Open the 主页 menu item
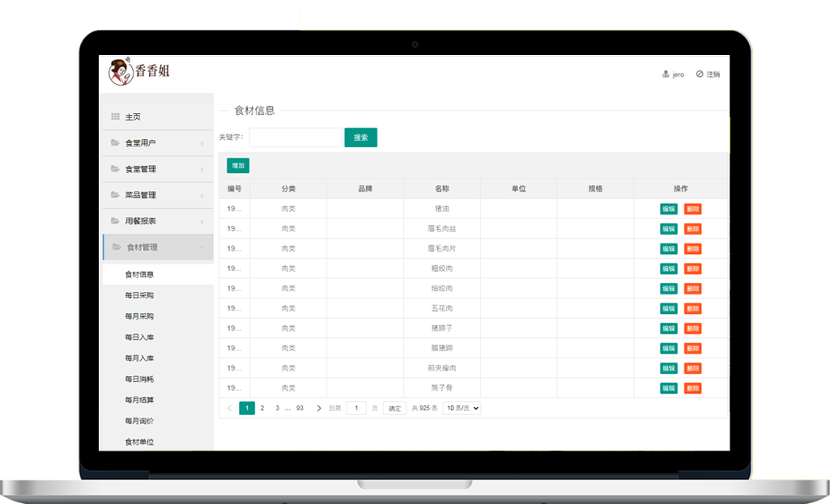This screenshot has width=830, height=504. pyautogui.click(x=158, y=116)
